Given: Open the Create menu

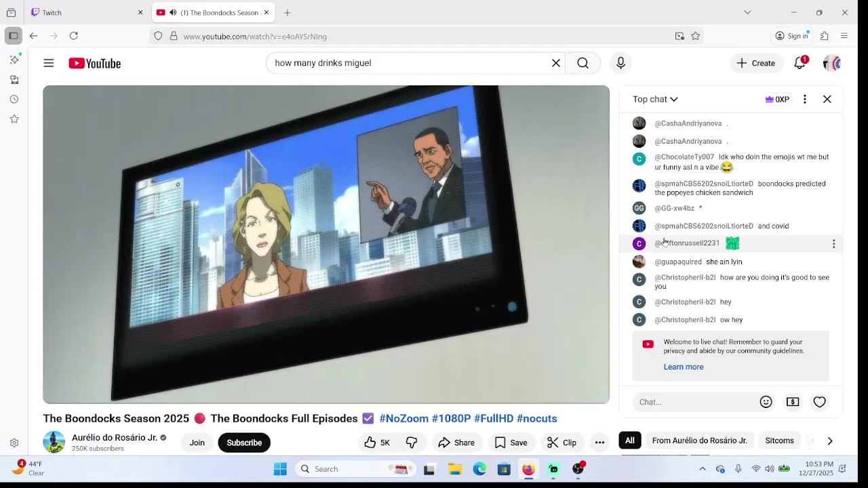Looking at the screenshot, I should [x=756, y=63].
